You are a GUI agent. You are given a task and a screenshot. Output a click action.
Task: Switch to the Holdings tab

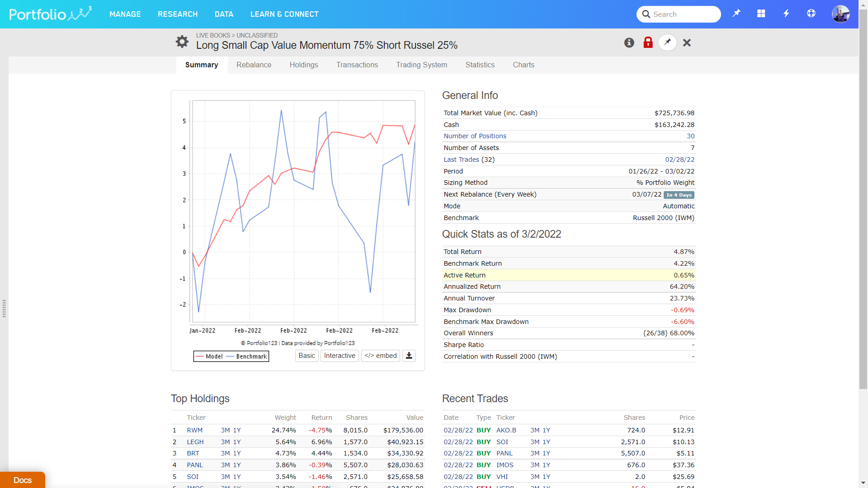tap(304, 65)
